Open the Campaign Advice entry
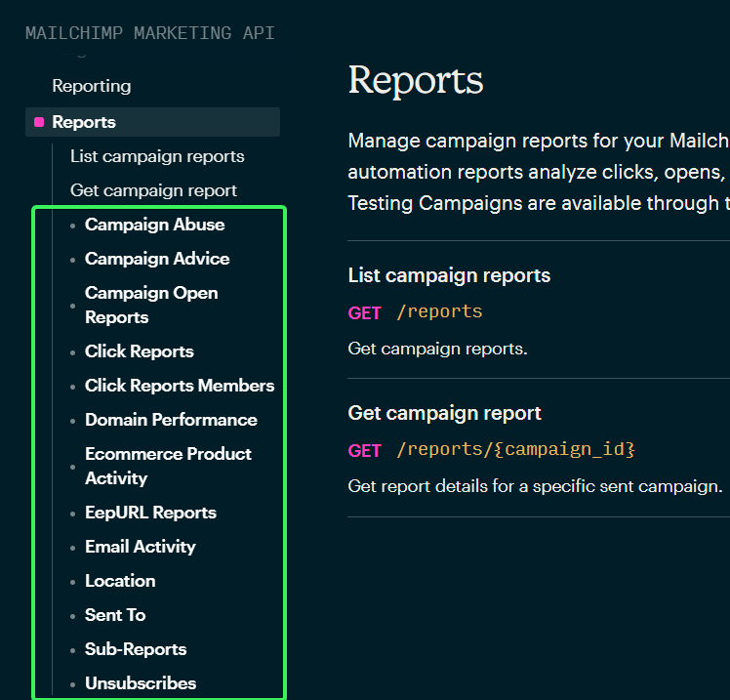Screen dimensions: 730x700 [157, 259]
